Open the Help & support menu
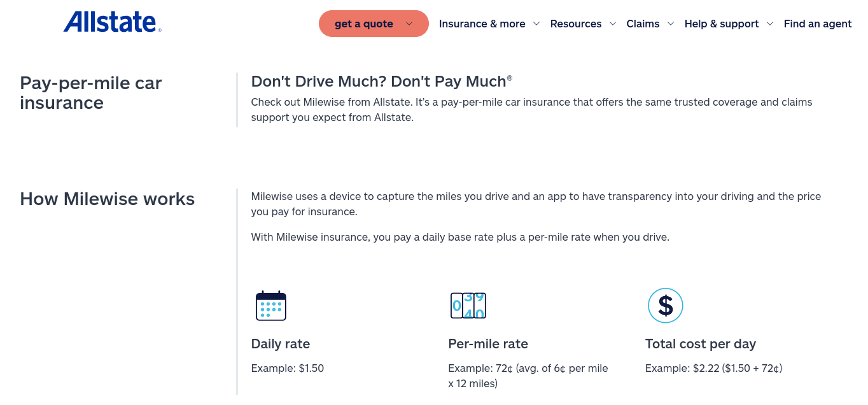The width and height of the screenshot is (868, 405). pos(722,24)
